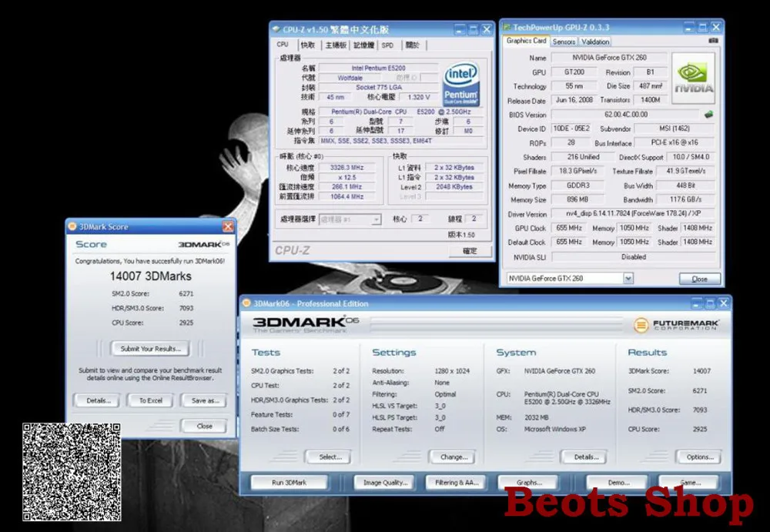Image resolution: width=770 pixels, height=532 pixels.
Task: Click the CPU-Z title bar icon
Action: (277, 29)
